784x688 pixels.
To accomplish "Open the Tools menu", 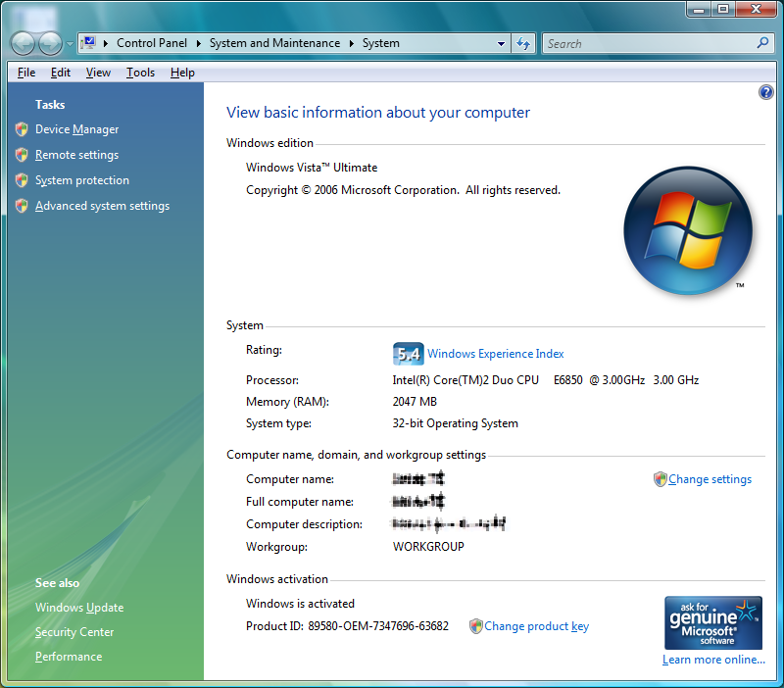I will [140, 73].
